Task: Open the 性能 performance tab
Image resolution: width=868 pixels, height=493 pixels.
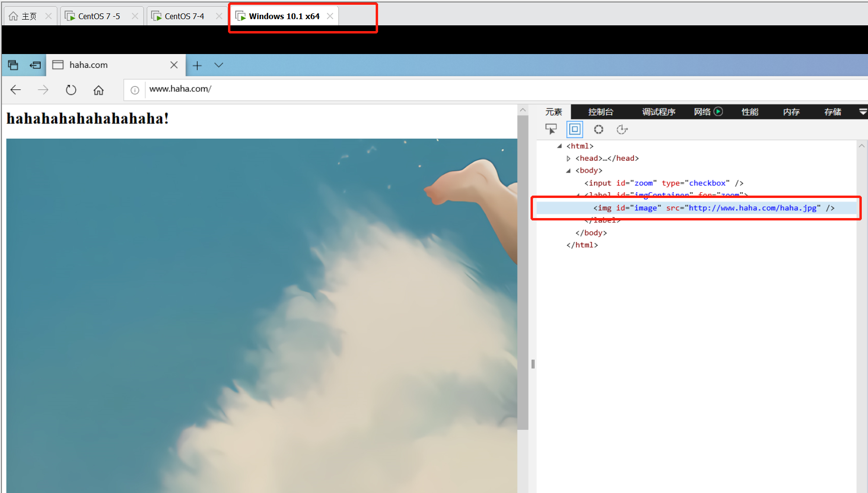Action: tap(749, 112)
